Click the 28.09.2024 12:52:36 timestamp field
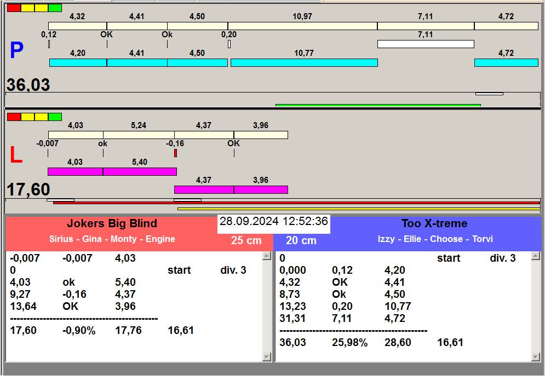Screen dimensions: 545x392 tap(274, 222)
